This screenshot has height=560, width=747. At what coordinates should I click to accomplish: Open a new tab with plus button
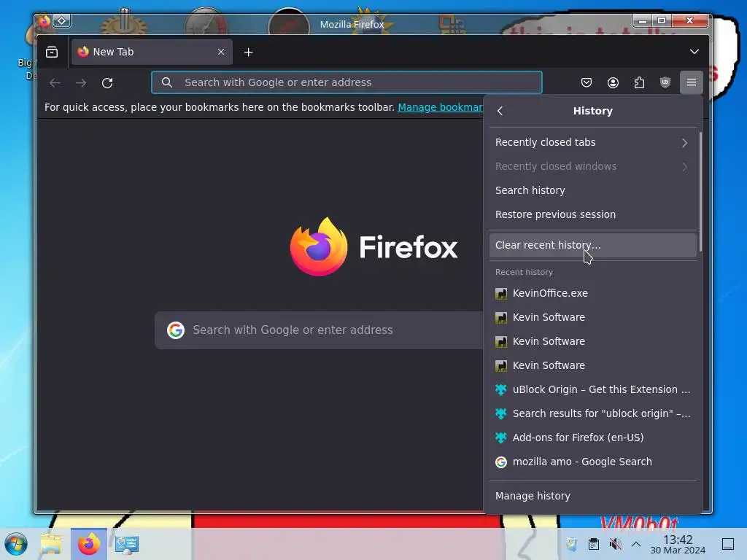tap(248, 52)
